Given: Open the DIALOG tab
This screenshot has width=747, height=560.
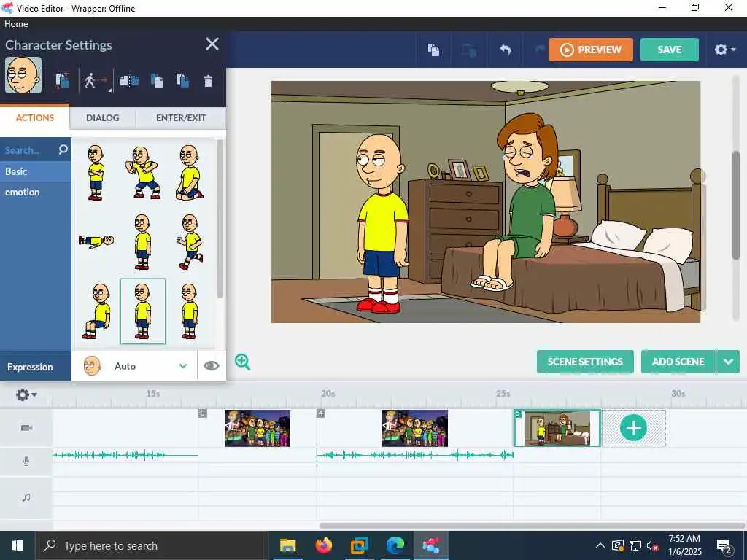Looking at the screenshot, I should pos(102,117).
